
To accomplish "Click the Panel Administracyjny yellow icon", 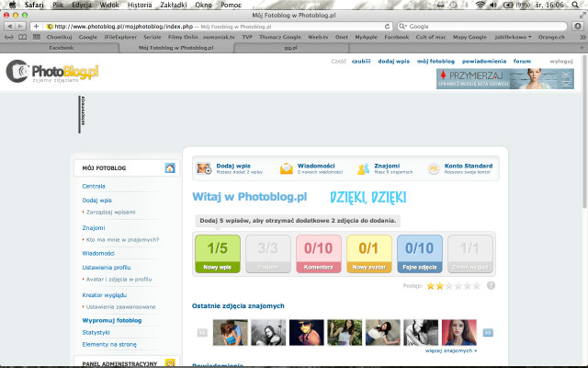I will tap(170, 363).
